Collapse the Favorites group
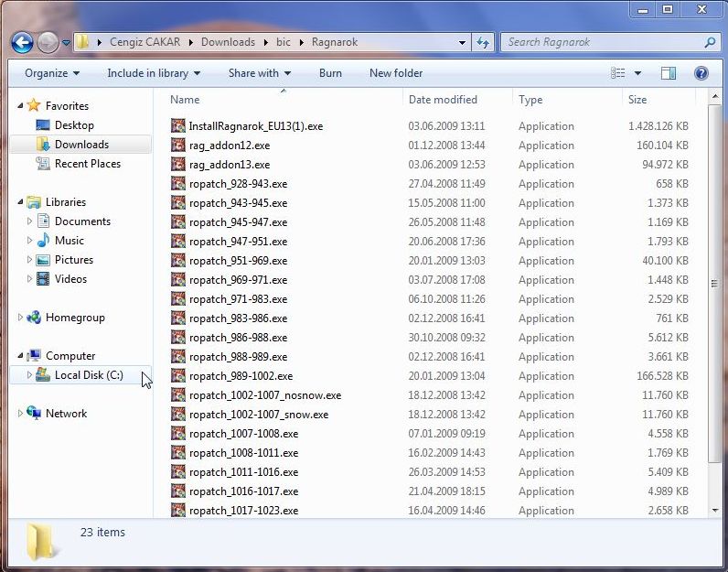Image resolution: width=728 pixels, height=572 pixels. pos(20,106)
